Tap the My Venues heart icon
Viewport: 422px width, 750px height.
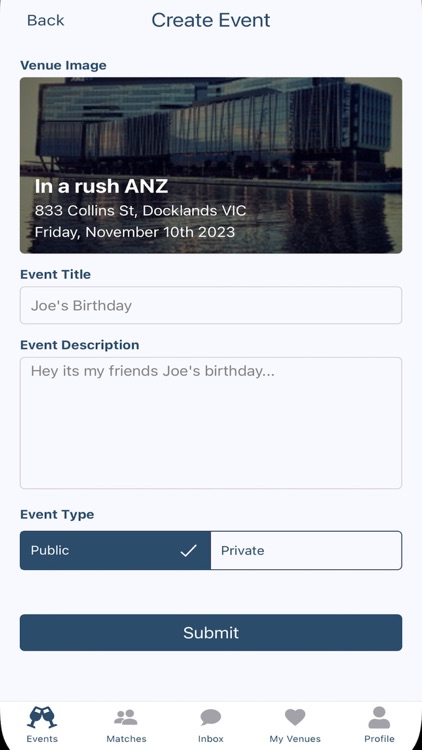[x=295, y=717]
